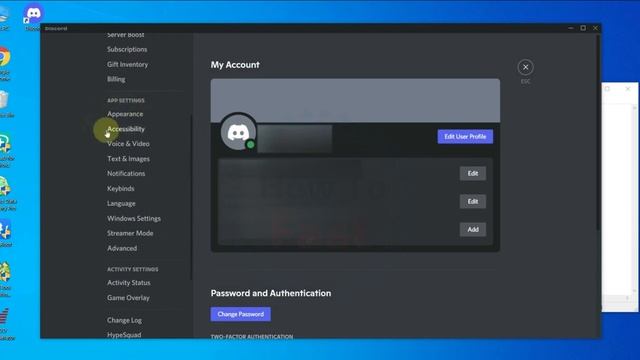Click Change Password button
Viewport: 640px width, 360px height.
(240, 314)
